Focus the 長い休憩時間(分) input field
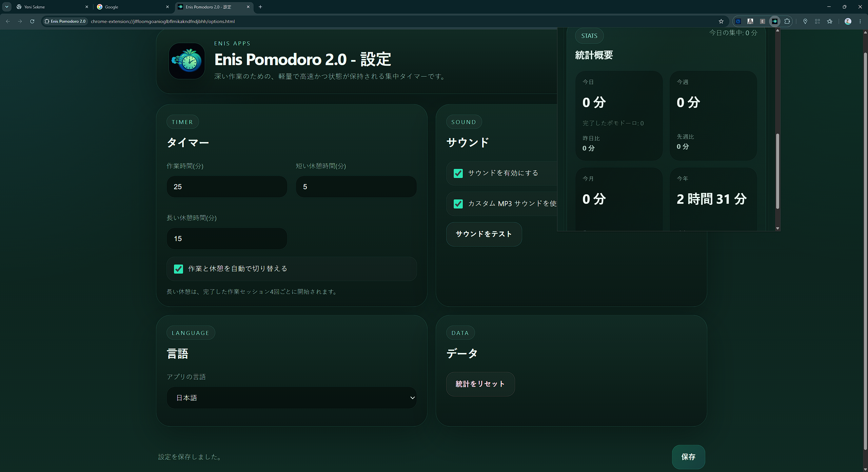This screenshot has height=472, width=868. (x=227, y=238)
